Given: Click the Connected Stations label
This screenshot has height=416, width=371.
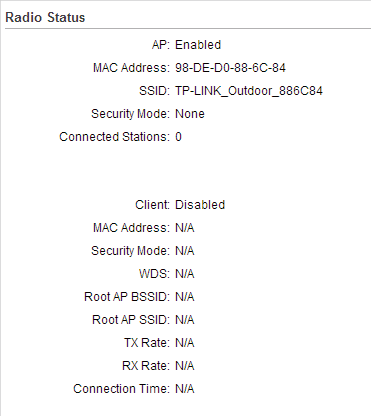Looking at the screenshot, I should click(114, 137).
